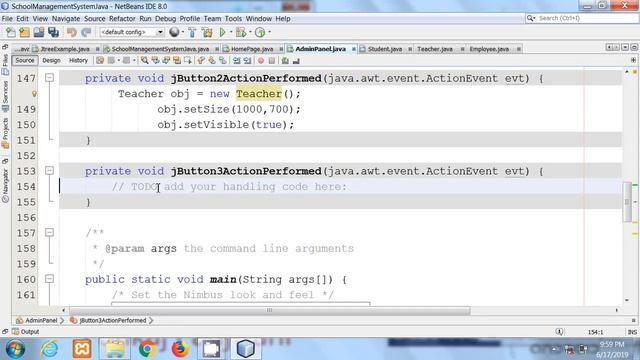The width and height of the screenshot is (640, 360).
Task: Open the Run Project dropdown arrow
Action: point(231,32)
